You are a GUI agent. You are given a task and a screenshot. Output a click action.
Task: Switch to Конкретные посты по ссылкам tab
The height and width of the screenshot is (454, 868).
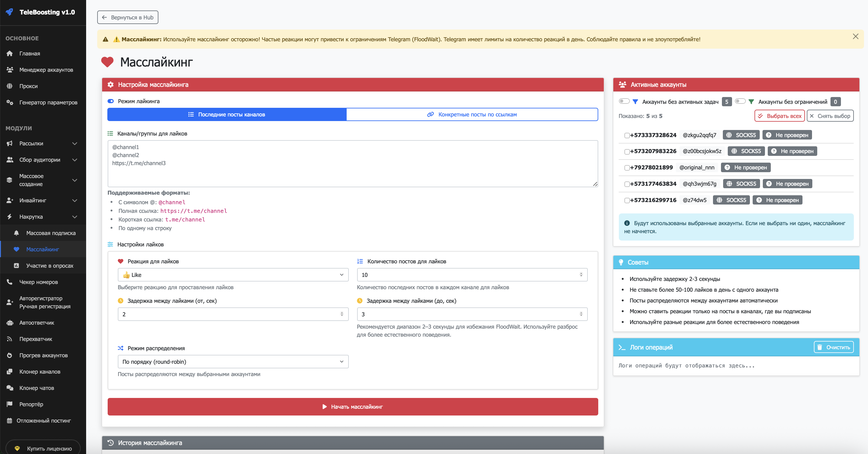[472, 115]
